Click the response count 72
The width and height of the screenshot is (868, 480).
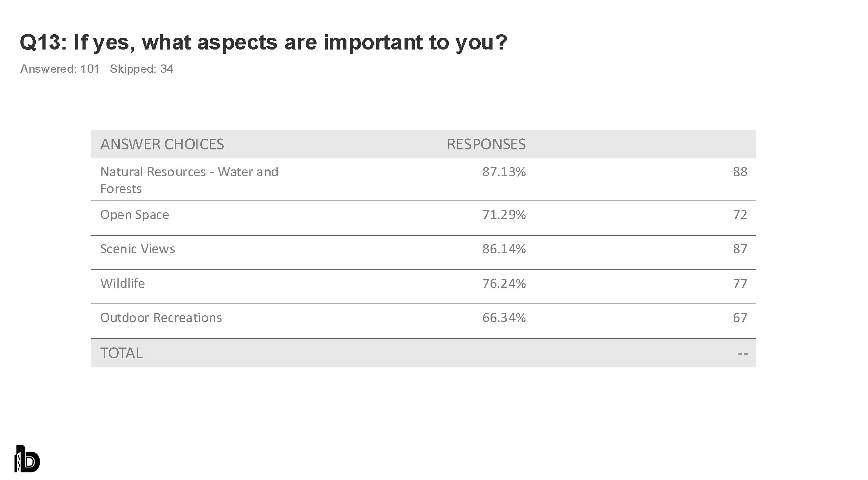click(x=740, y=215)
